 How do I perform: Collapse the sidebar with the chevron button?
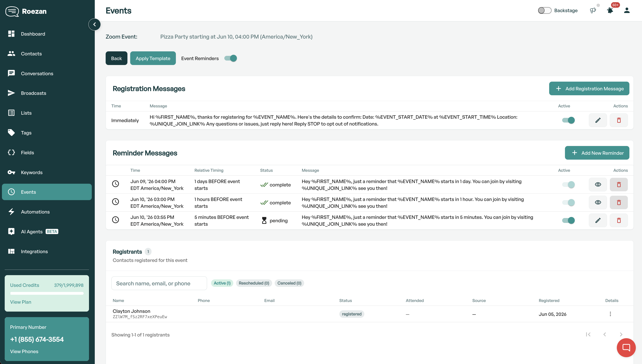point(94,25)
